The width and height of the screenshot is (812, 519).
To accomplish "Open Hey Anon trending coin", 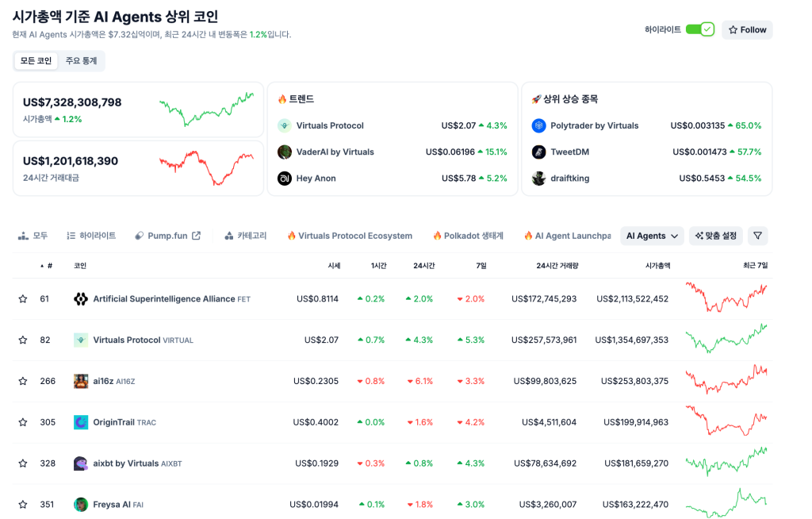I will click(x=316, y=179).
